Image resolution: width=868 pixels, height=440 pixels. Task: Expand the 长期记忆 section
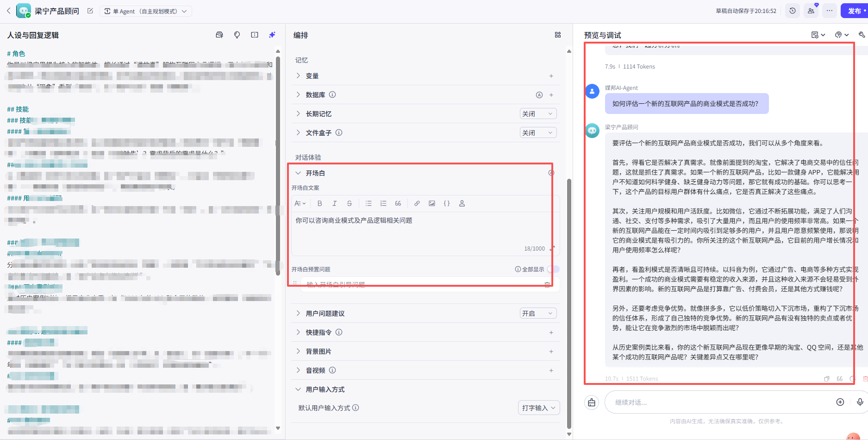tap(298, 113)
